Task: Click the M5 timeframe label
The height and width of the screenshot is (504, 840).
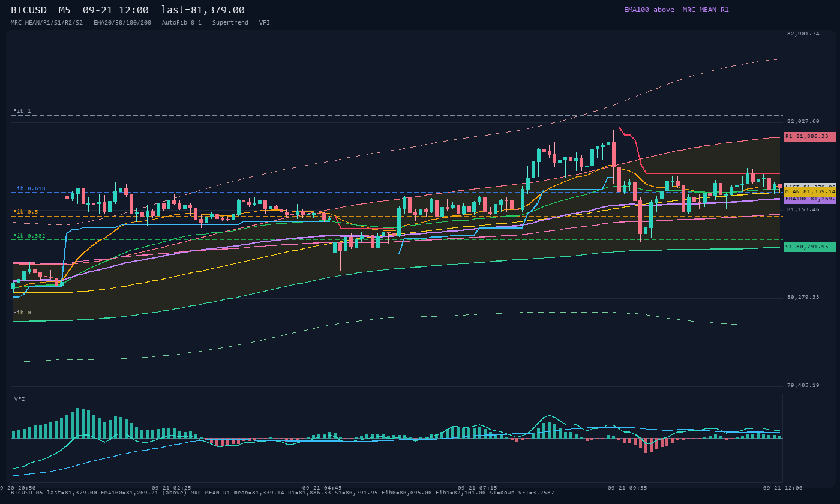Action: (x=65, y=10)
